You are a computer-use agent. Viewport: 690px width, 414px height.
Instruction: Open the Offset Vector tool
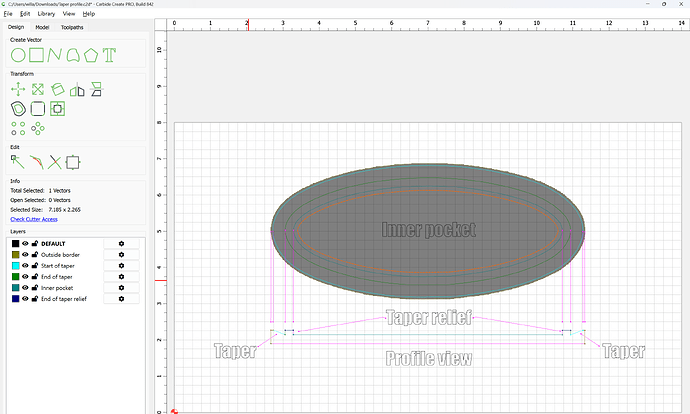(x=18, y=108)
